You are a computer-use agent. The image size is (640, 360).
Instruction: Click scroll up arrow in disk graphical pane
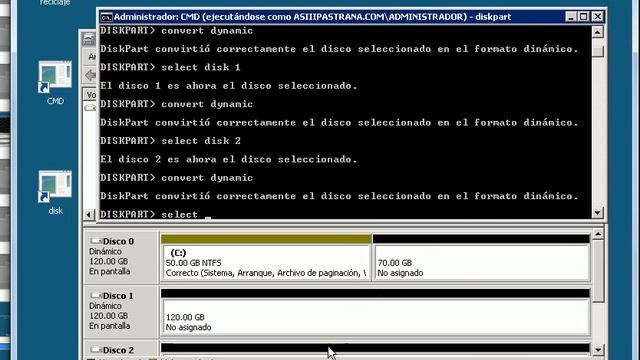(598, 234)
